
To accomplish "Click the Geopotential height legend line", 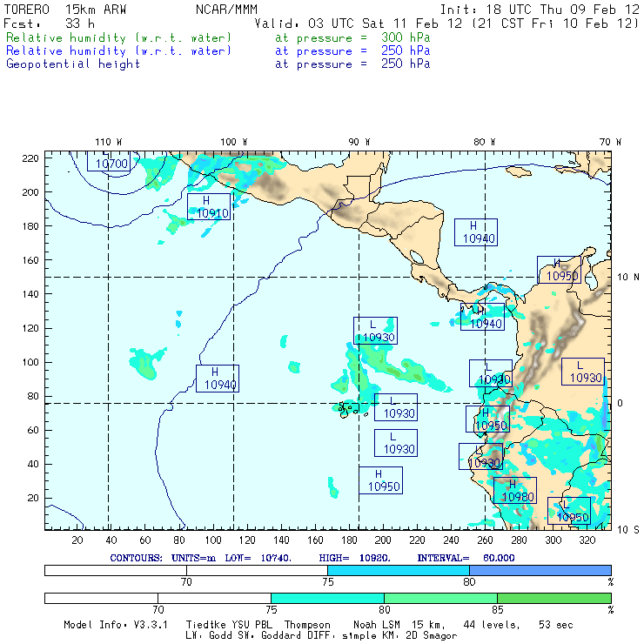I will [x=73, y=64].
